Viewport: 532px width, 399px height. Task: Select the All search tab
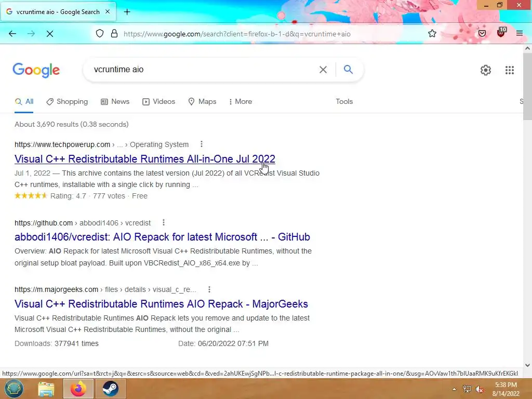(24, 102)
